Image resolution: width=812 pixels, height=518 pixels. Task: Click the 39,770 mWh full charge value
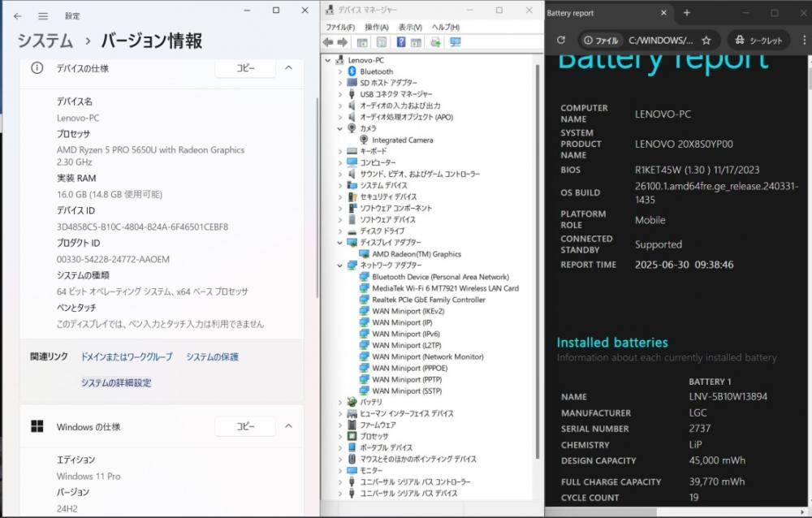pyautogui.click(x=717, y=481)
